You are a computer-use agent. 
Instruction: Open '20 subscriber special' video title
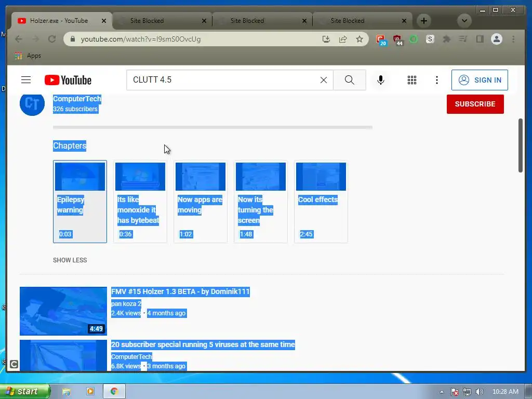pos(203,345)
